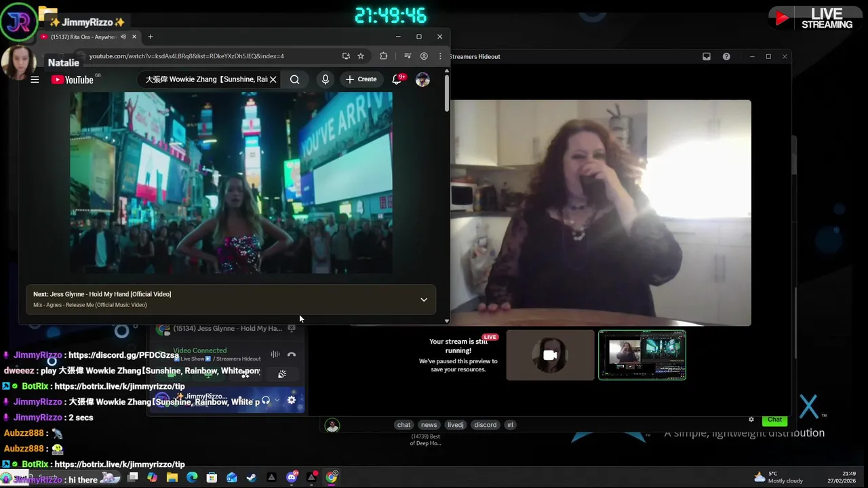Open the Discord activities party icon

point(282,374)
